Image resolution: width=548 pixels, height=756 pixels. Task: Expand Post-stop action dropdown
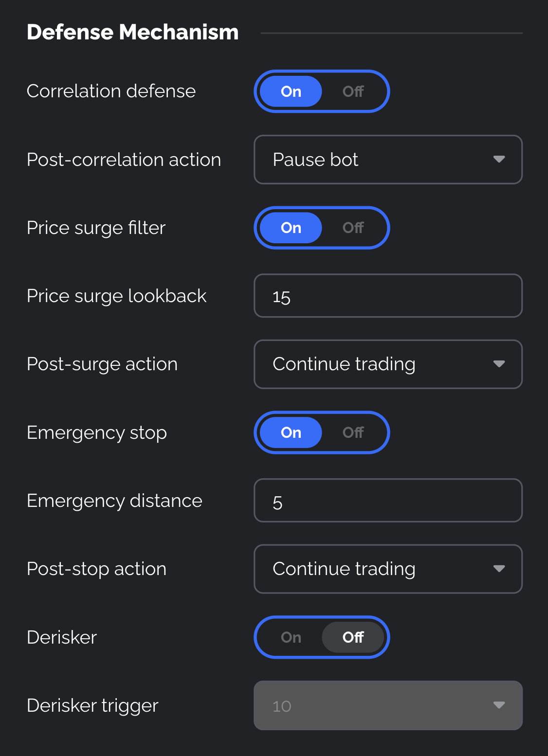click(387, 569)
